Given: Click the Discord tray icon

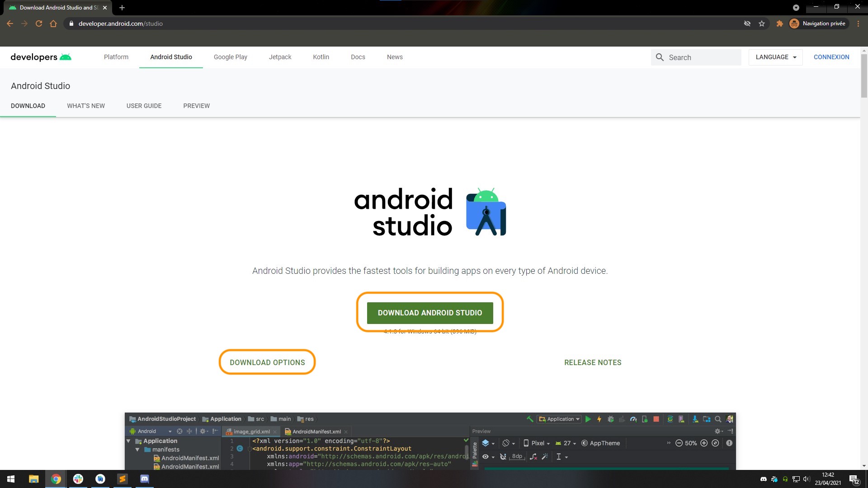Looking at the screenshot, I should pyautogui.click(x=764, y=479).
